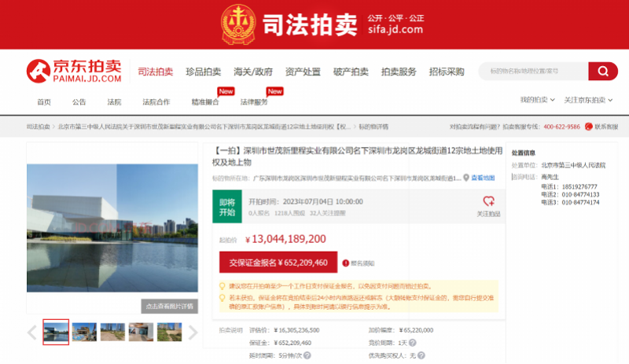Click the auction title starting with 【一拍】
The image size is (629, 364).
coord(358,156)
